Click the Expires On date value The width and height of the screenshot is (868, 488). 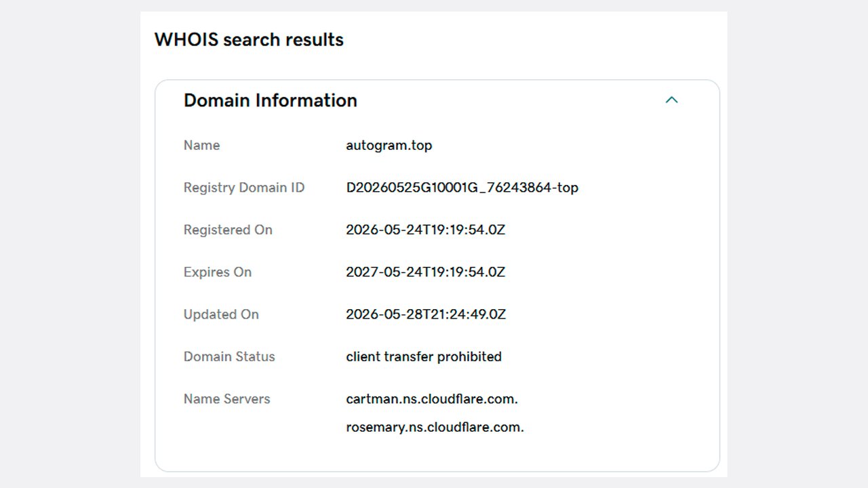click(425, 272)
